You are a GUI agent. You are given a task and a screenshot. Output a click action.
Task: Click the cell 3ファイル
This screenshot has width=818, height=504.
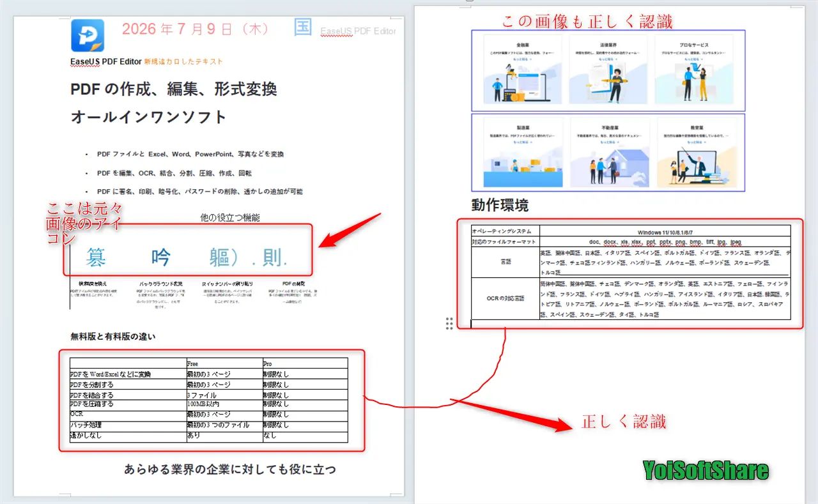click(224, 395)
